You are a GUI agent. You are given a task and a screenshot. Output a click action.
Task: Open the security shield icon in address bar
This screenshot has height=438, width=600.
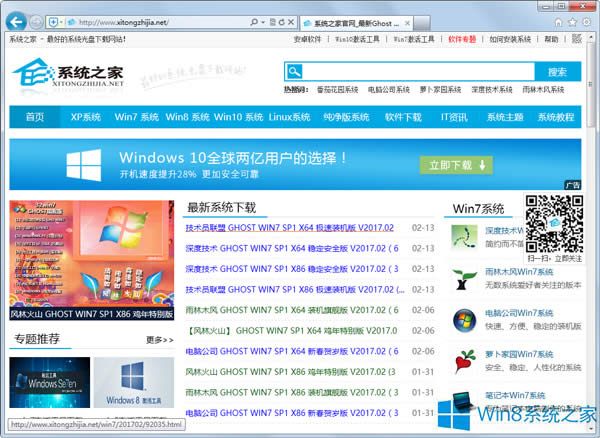point(53,22)
